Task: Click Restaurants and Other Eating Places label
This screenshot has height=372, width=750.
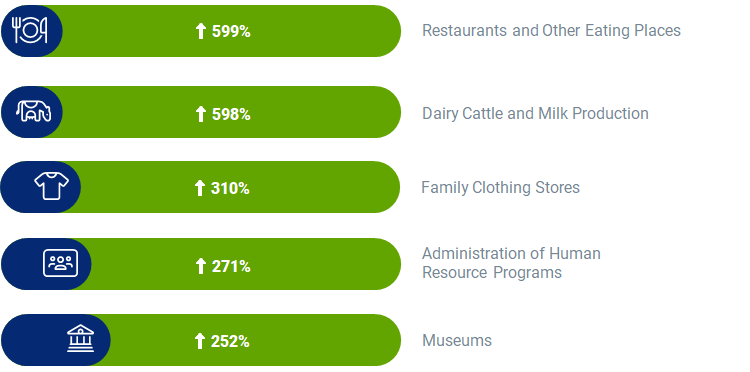Action: (x=551, y=31)
